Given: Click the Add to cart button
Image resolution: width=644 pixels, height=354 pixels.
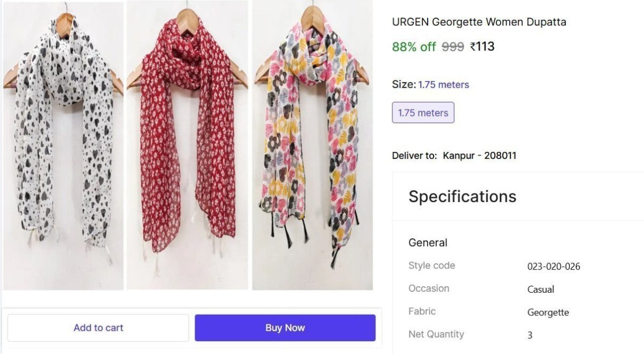Looking at the screenshot, I should click(x=98, y=328).
